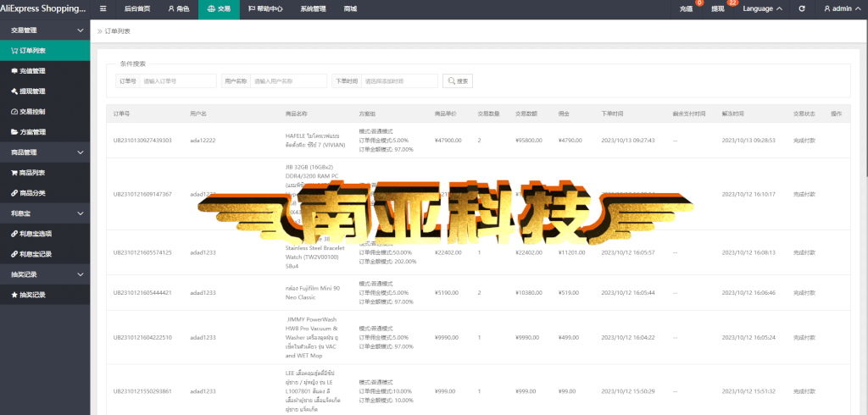The height and width of the screenshot is (415, 868).
Task: Open the 角色 top navigation tab
Action: pyautogui.click(x=178, y=8)
